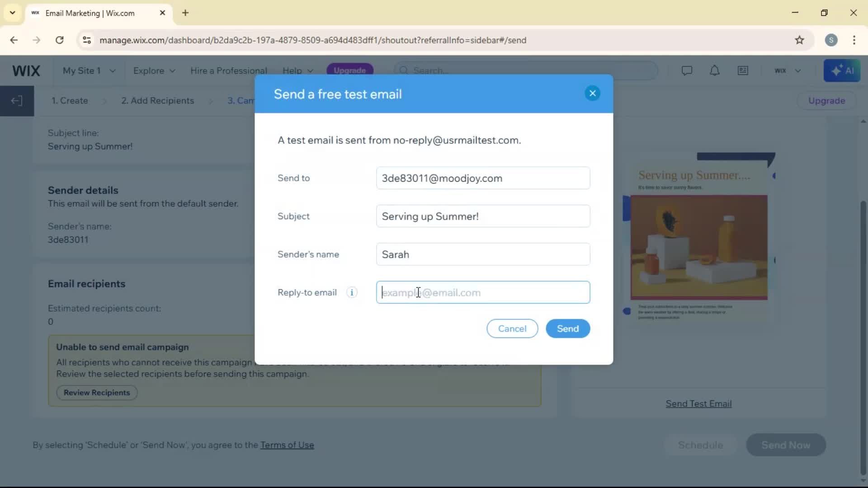Open the chat messages icon

(x=687, y=70)
